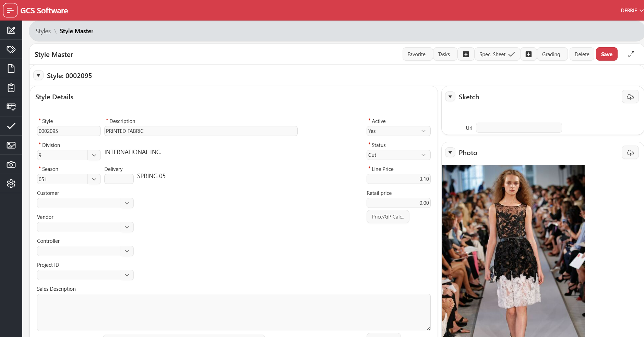Save the style record

pos(607,54)
